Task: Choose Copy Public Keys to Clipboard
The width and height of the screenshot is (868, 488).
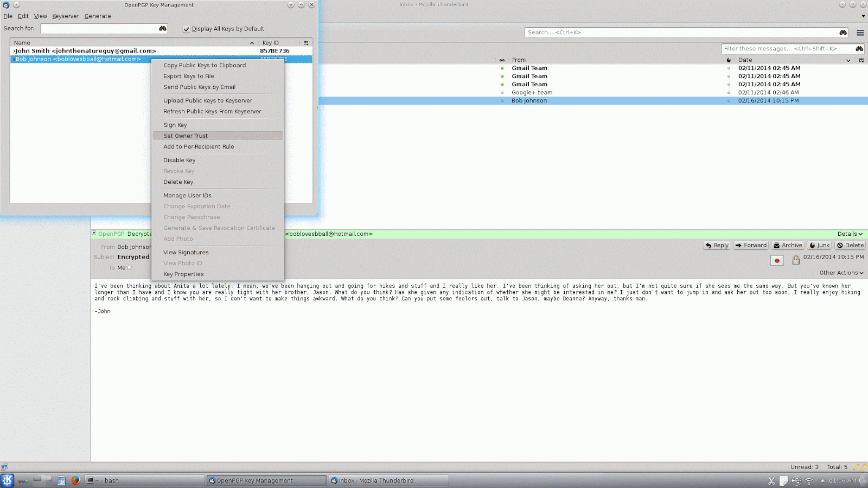Action: (218, 65)
